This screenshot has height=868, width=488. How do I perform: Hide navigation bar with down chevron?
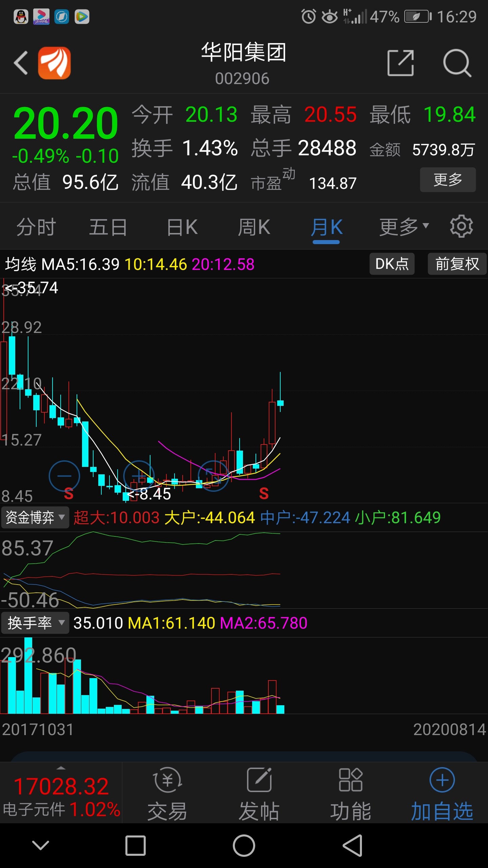point(41,846)
